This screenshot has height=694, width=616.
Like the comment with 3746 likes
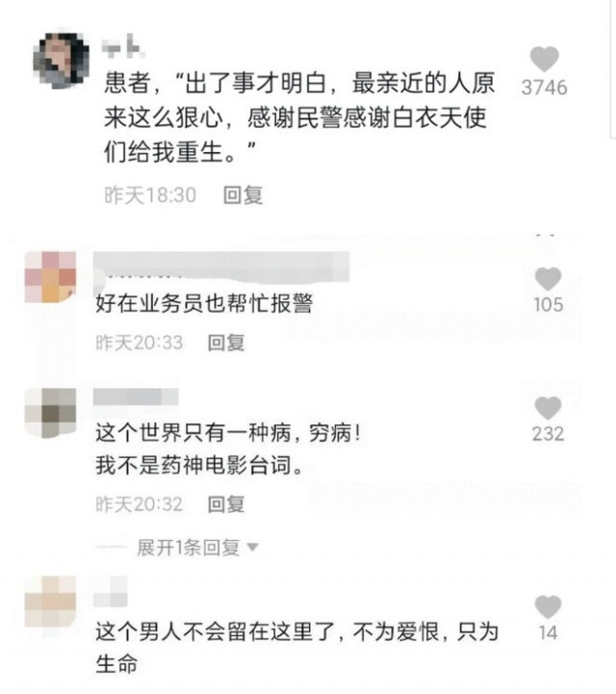[x=544, y=59]
